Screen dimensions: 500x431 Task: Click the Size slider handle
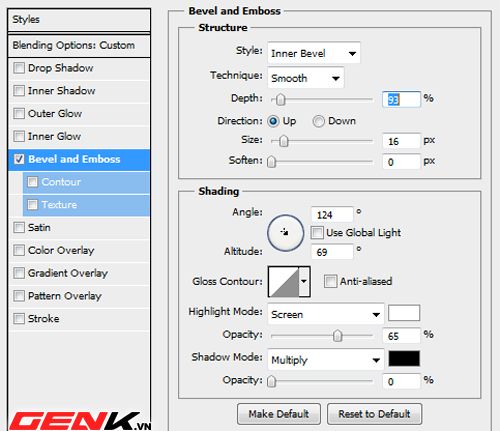coord(284,141)
